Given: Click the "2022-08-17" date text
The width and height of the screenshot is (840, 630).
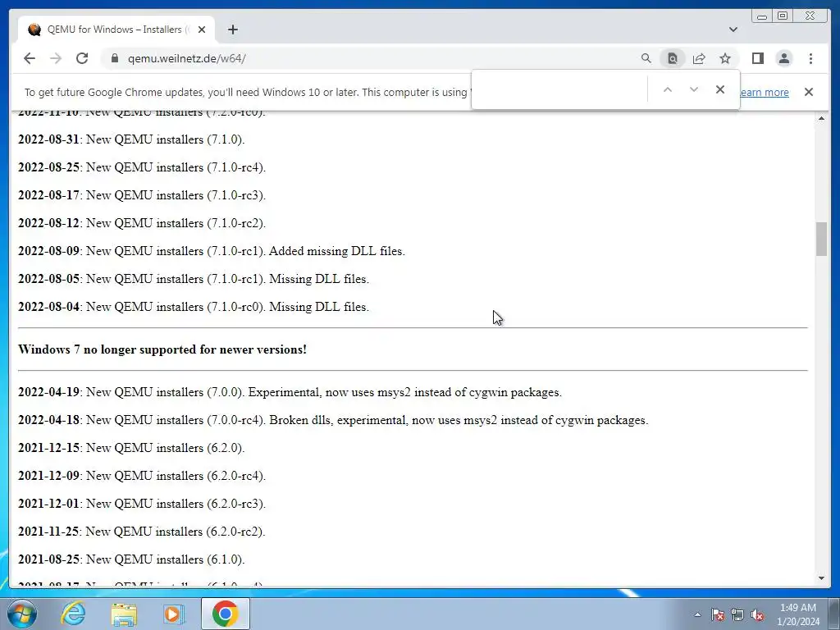Looking at the screenshot, I should tap(48, 195).
